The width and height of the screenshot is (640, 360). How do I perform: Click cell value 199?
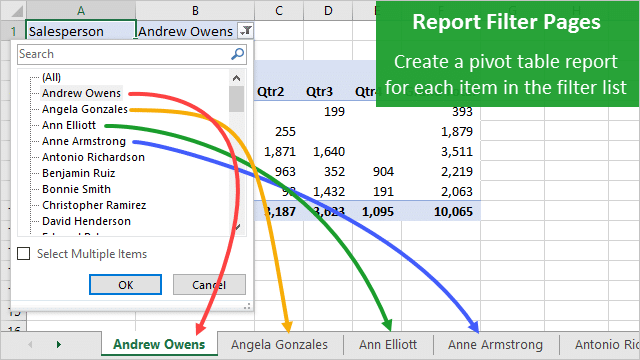coord(334,111)
